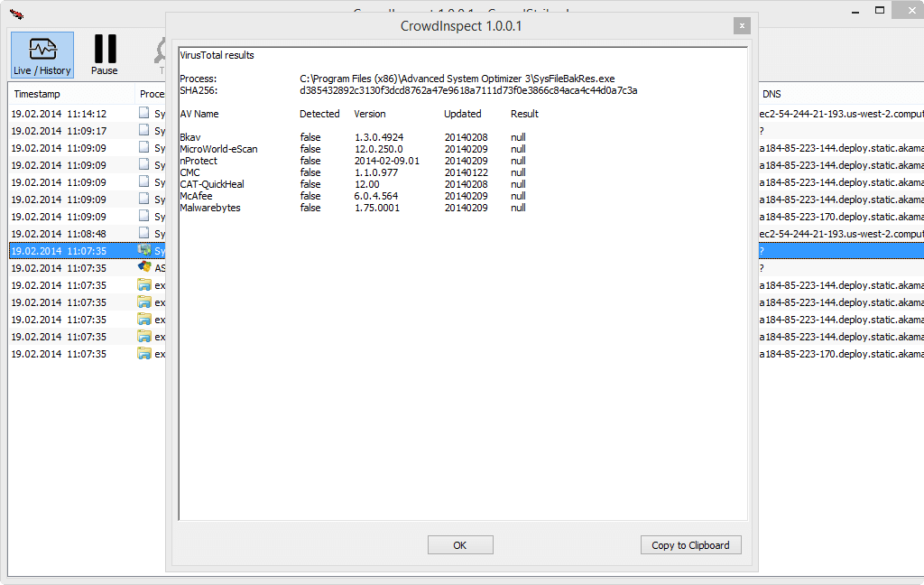Click file icon on the 11:14:12 row
Screen dimensions: 924x585
143,113
